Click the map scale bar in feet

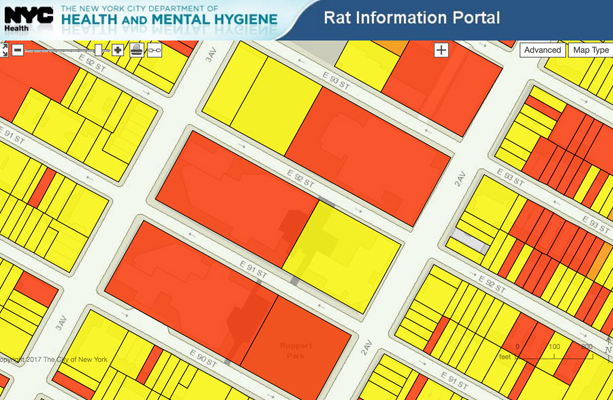(x=553, y=352)
